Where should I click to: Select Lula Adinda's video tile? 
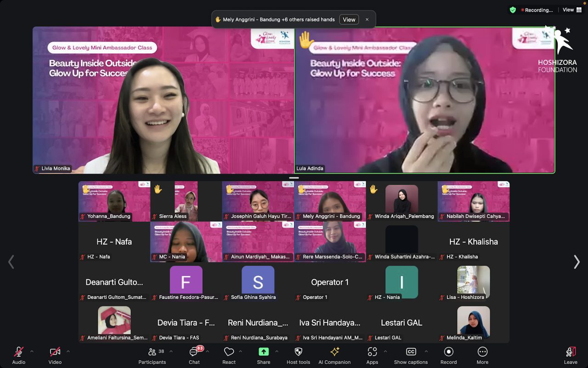click(x=425, y=100)
